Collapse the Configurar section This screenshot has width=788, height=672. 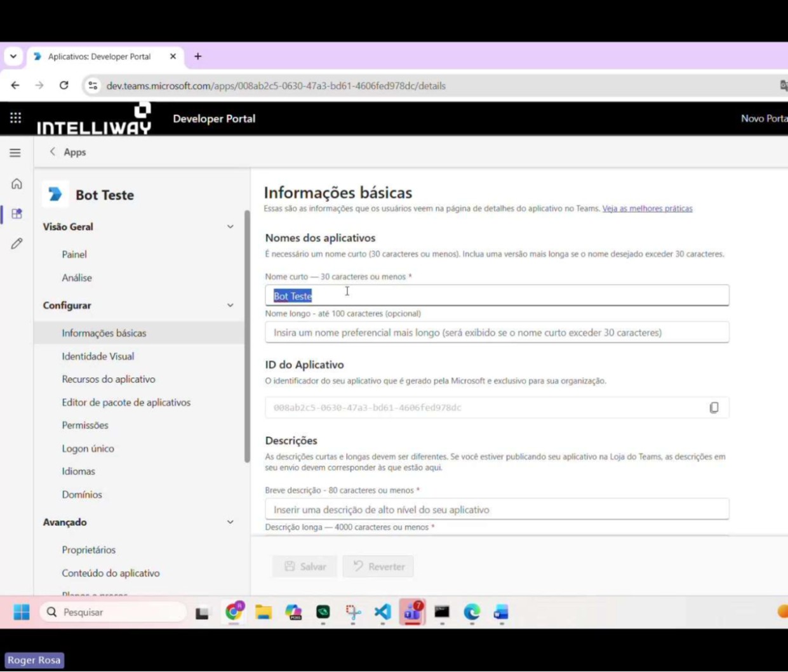click(x=230, y=306)
